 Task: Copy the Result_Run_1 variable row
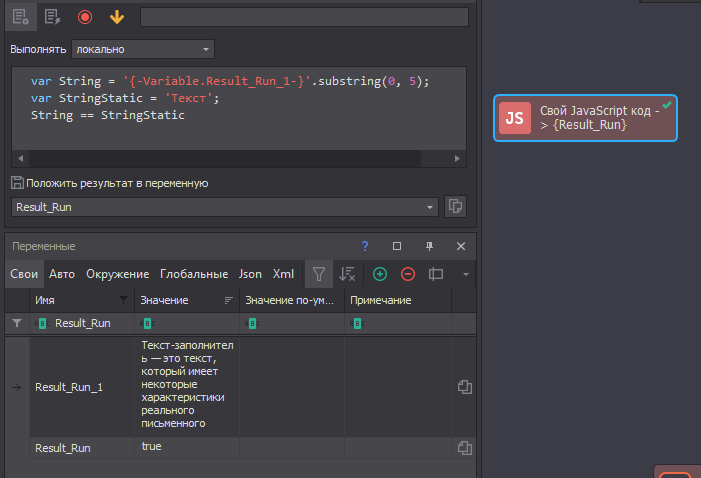tap(464, 387)
